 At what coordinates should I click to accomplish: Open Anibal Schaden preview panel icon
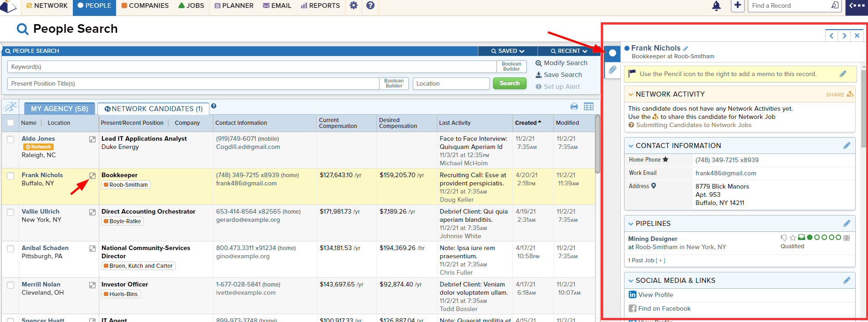(x=92, y=249)
